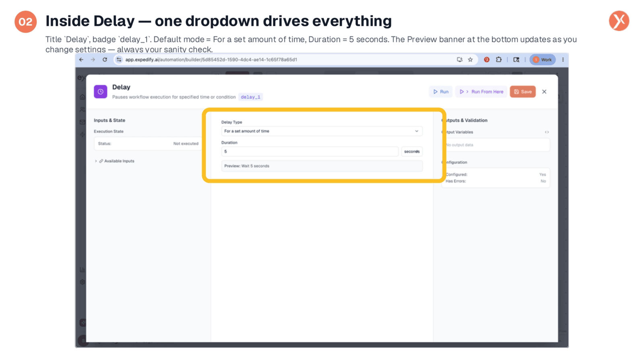
Task: Click the Output Variables code brackets icon
Action: [x=547, y=132]
